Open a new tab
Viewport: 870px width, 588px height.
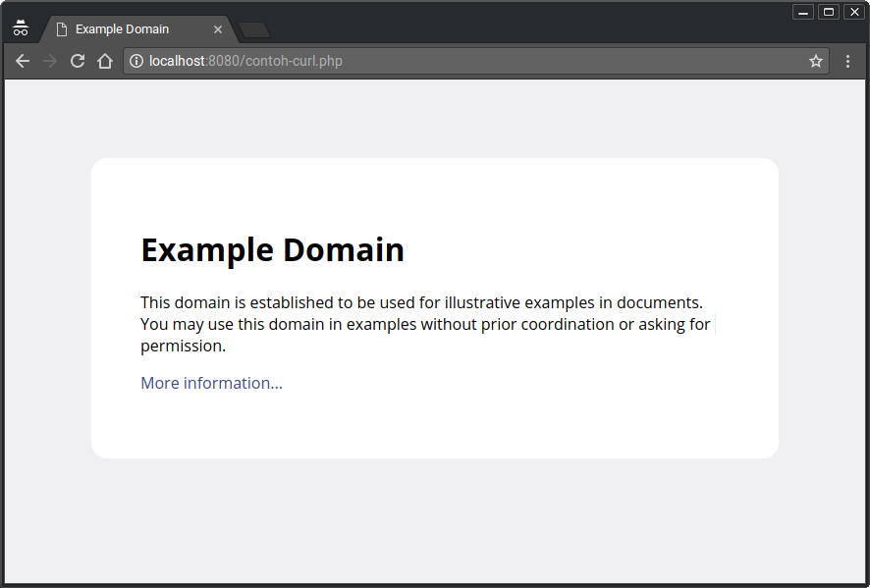tap(254, 30)
